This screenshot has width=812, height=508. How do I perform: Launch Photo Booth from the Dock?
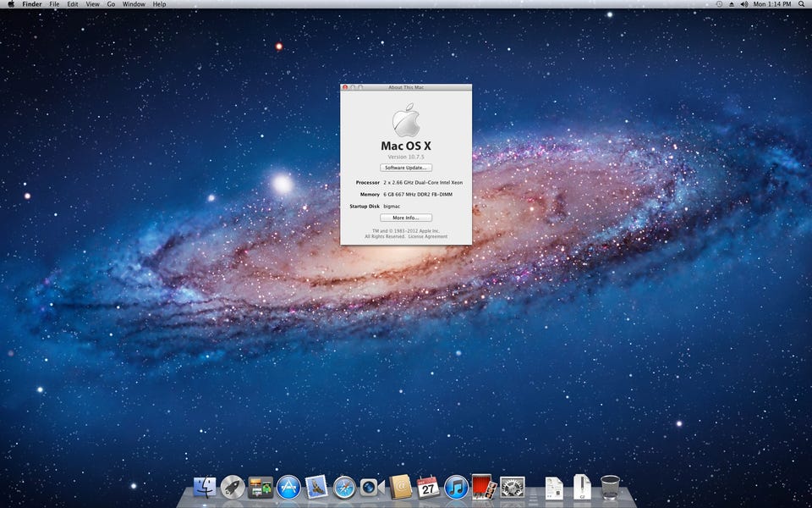(483, 486)
